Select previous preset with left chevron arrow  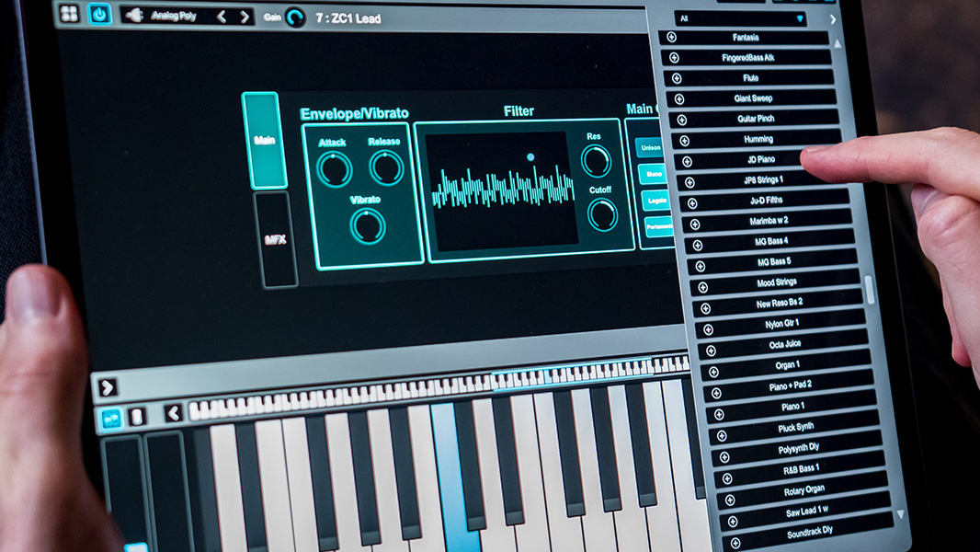click(x=222, y=17)
